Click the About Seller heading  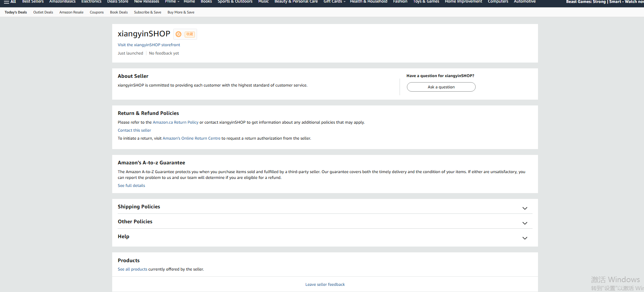(133, 76)
